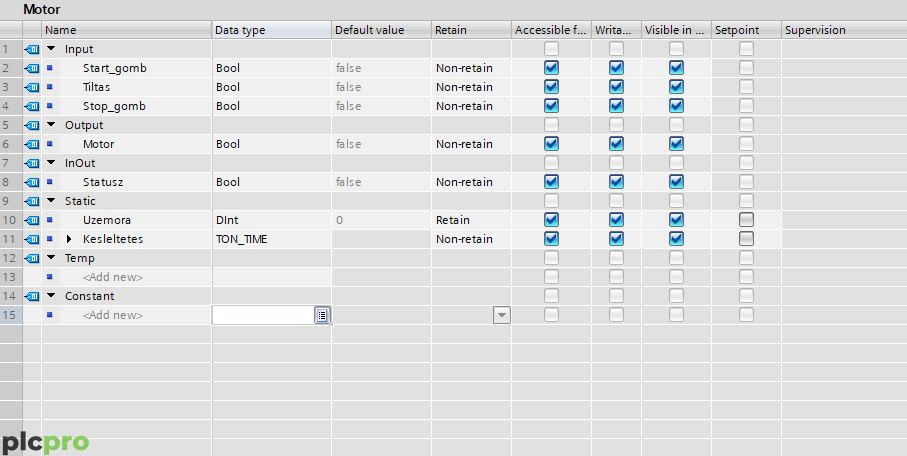Screen dimensions: 907x456
Task: Click the tag icon in the Constant row
Action: (32, 296)
